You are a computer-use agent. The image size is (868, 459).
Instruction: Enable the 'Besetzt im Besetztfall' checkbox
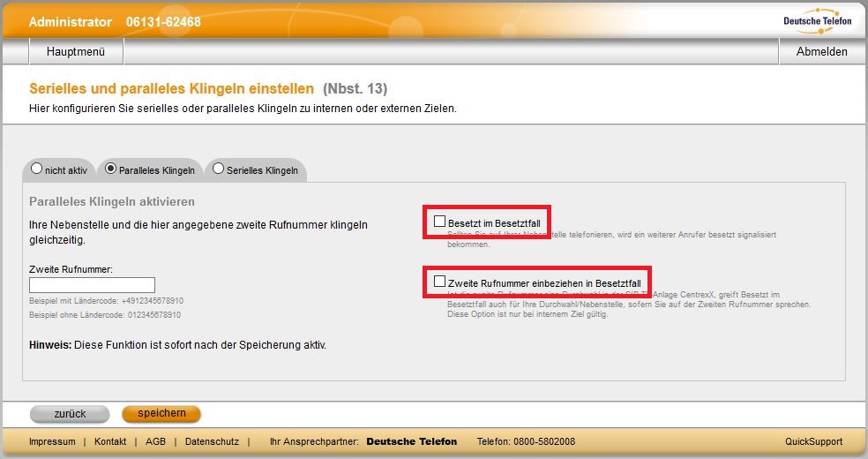point(439,222)
